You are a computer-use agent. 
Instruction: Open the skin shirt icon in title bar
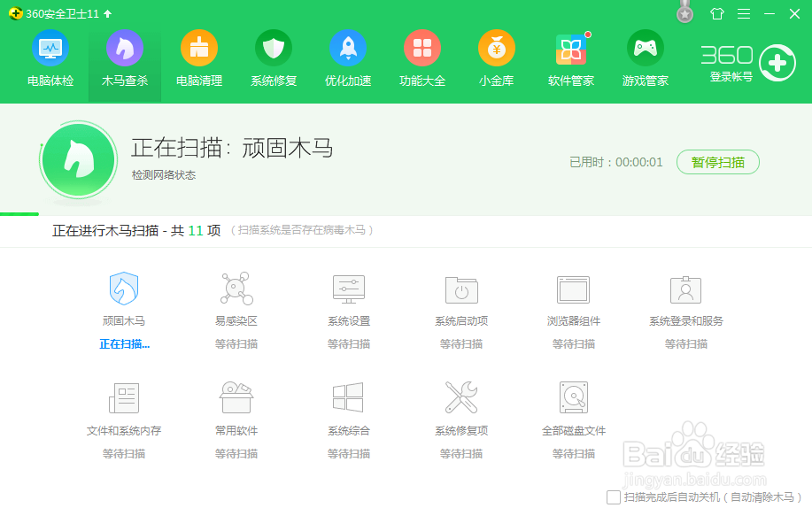coord(717,13)
